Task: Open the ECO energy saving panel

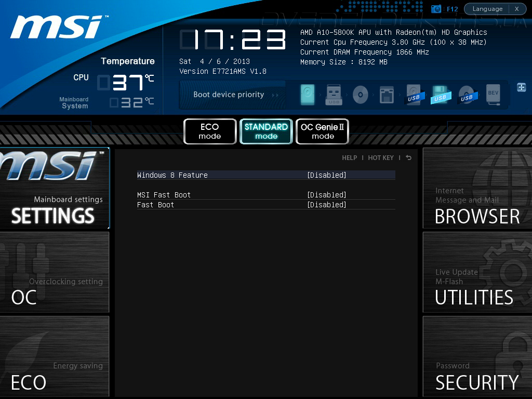Action: pyautogui.click(x=55, y=356)
